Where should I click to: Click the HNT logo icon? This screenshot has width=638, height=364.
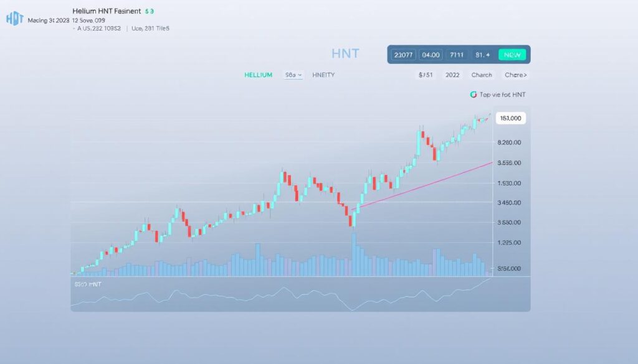click(x=15, y=19)
